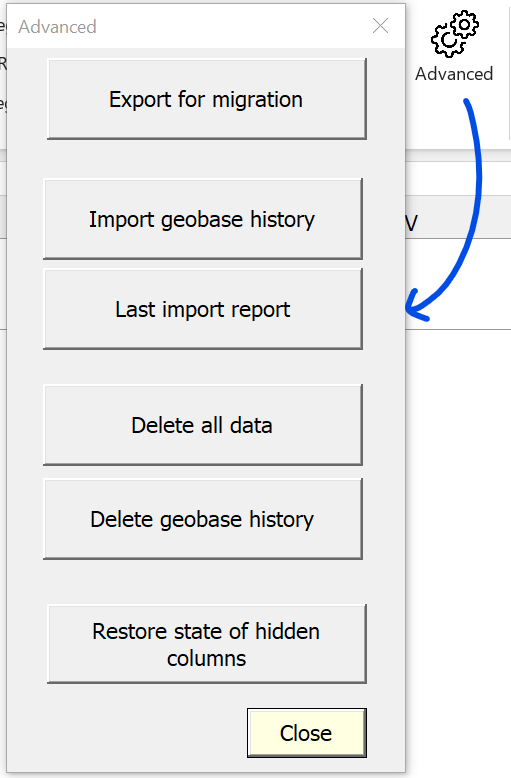This screenshot has width=511, height=778.
Task: Select the first cell under column V
Action: tap(458, 284)
